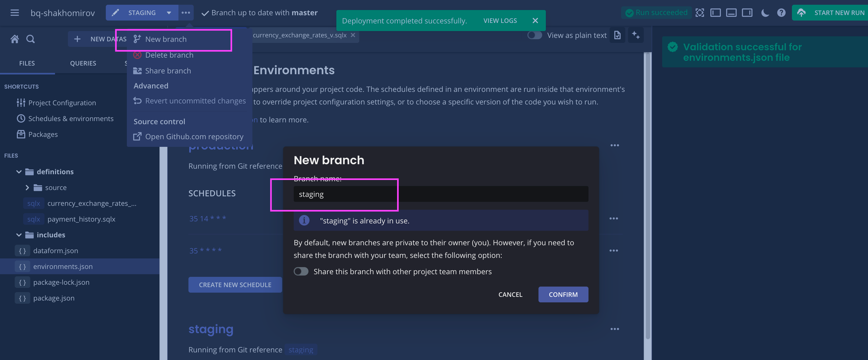This screenshot has width=868, height=360.
Task: Click the Branch name input field
Action: 440,194
